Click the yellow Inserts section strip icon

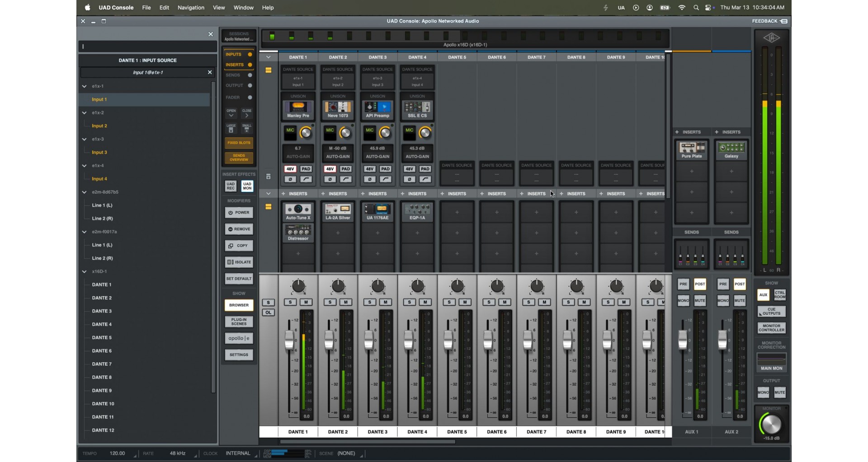click(268, 207)
